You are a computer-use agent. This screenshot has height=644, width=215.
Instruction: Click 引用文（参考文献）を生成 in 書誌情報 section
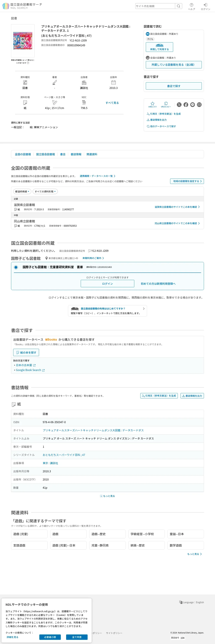[x=159, y=396]
